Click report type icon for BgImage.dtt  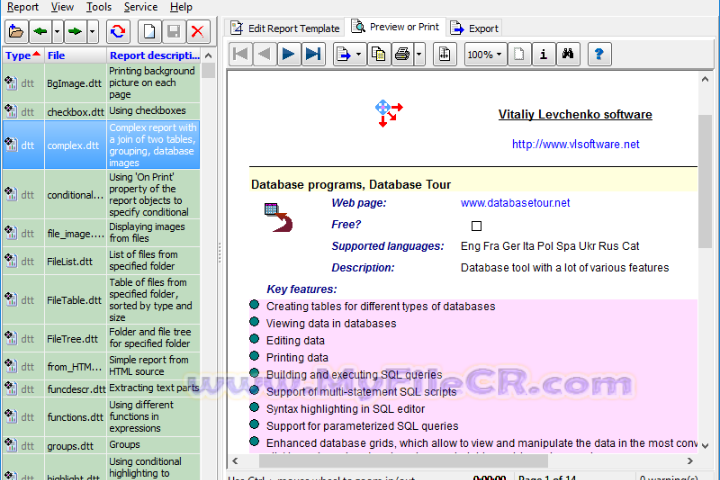[x=11, y=83]
